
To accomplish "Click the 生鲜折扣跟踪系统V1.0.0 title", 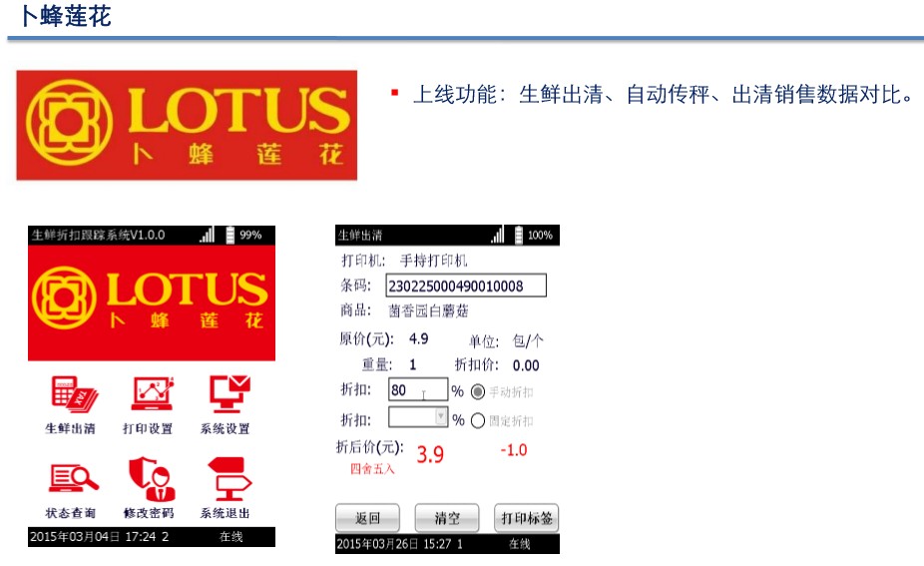I will coord(99,235).
